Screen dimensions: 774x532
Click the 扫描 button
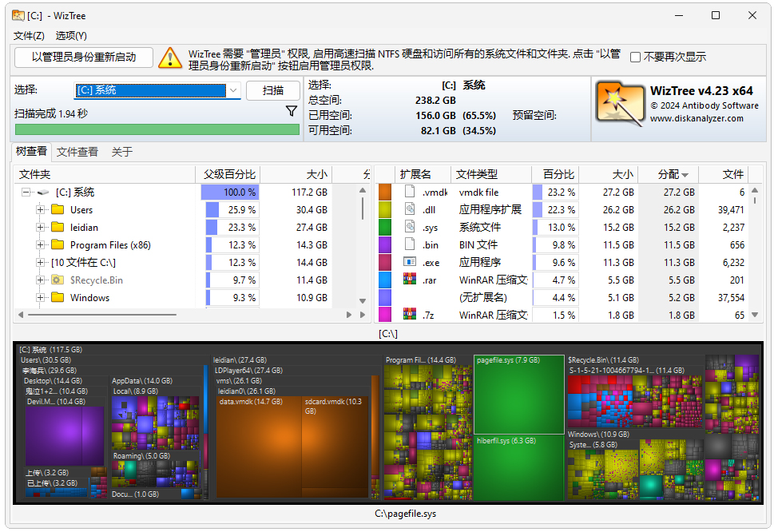coord(274,90)
